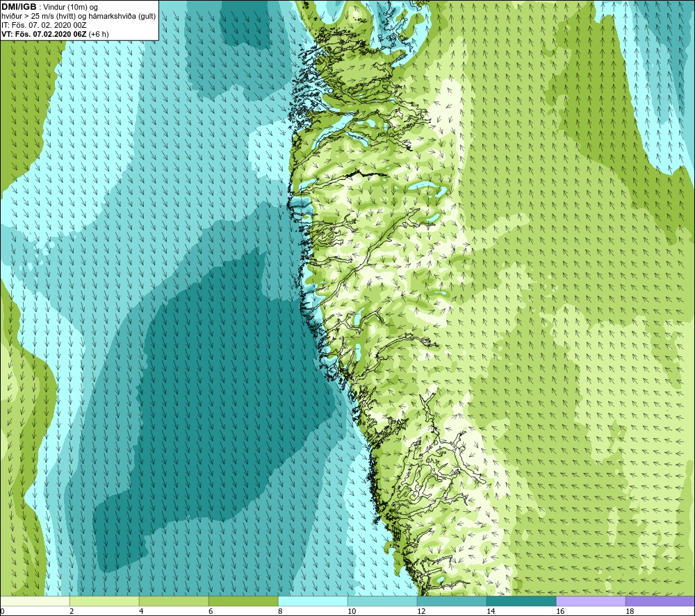Click the legend scale label "12"

421,612
